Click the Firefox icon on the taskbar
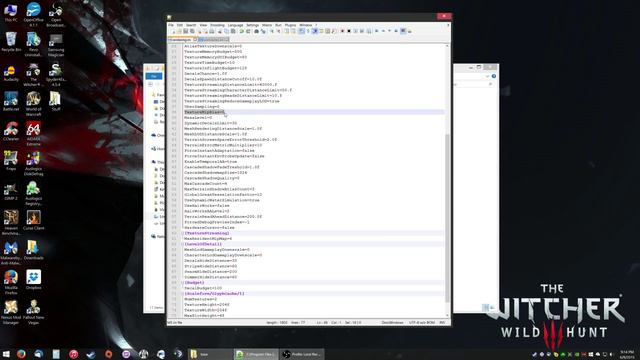This screenshot has height=360, width=640. click(21, 354)
